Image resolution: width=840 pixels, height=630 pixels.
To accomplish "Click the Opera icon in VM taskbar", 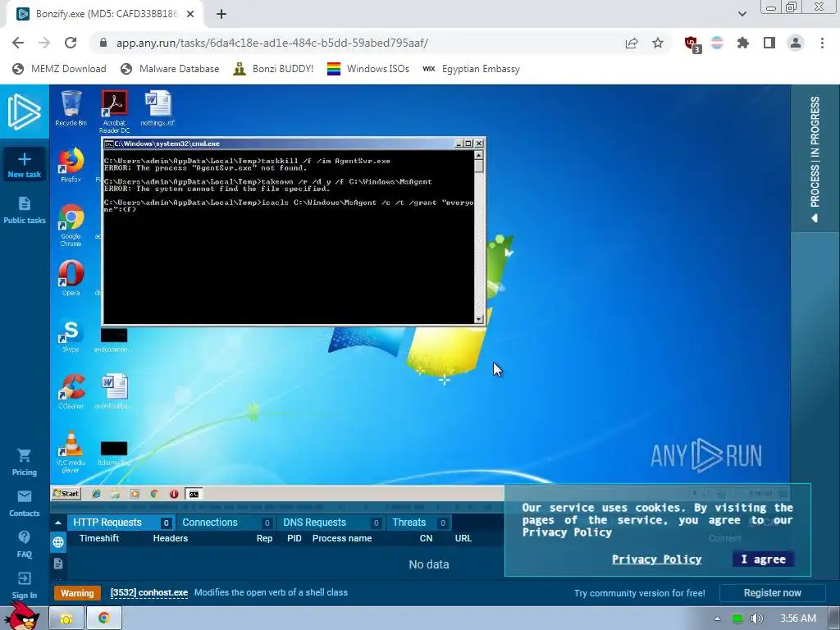I will point(174,494).
